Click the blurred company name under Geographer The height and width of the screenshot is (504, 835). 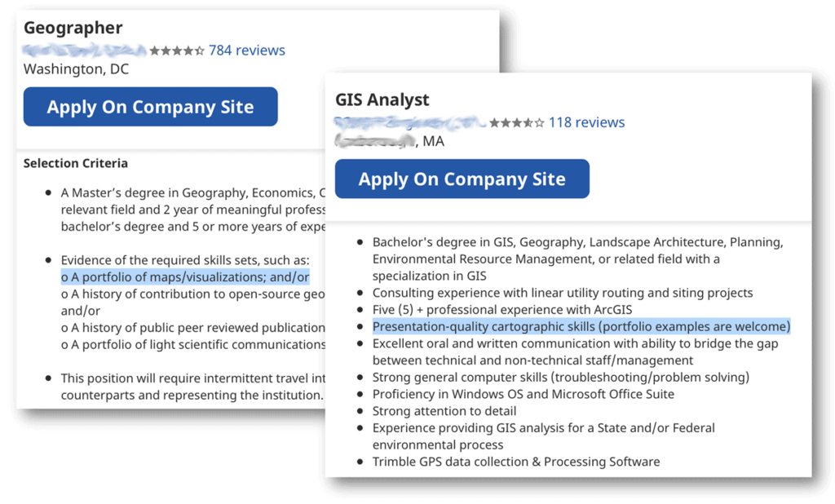coord(85,51)
